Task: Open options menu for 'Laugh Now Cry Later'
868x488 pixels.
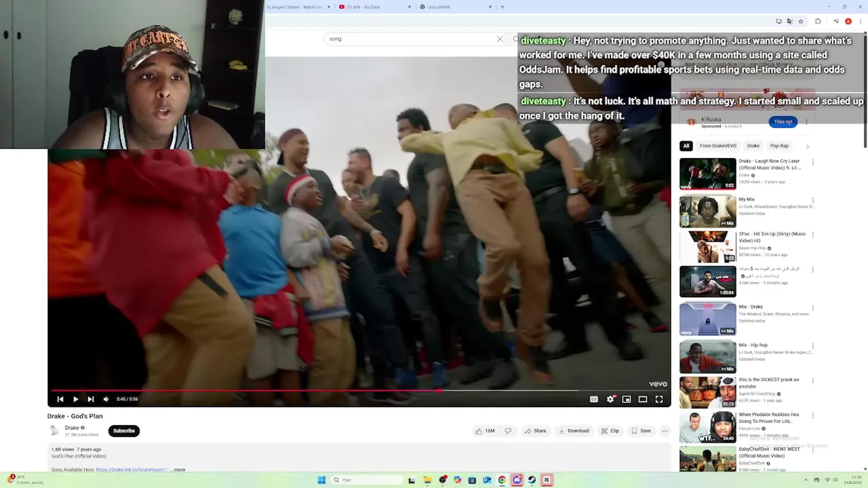Action: [812, 163]
